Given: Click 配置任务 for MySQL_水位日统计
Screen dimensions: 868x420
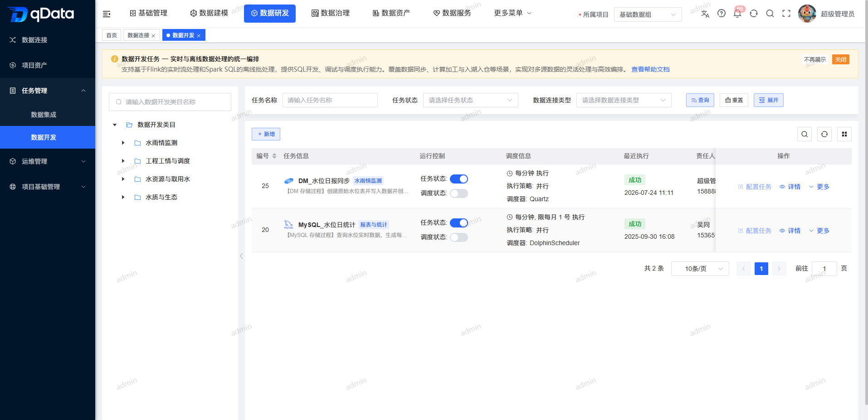Looking at the screenshot, I should [x=755, y=231].
